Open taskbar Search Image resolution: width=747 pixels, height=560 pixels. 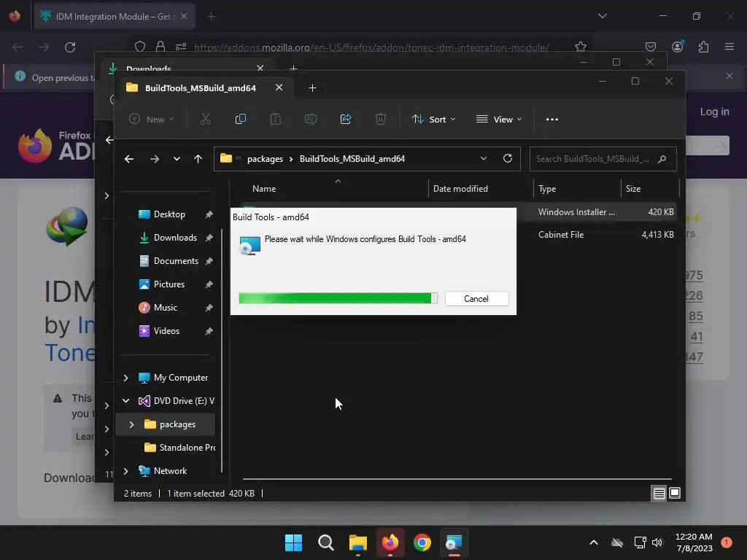click(x=326, y=542)
